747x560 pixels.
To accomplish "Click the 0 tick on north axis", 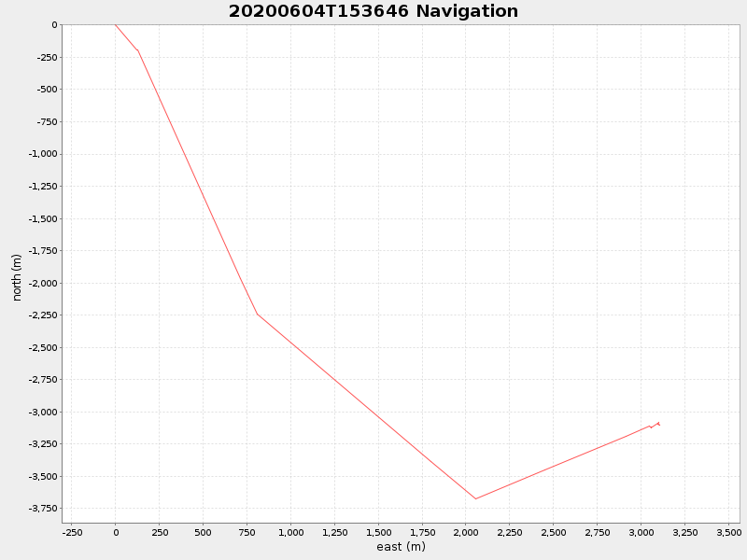I will click(x=54, y=25).
